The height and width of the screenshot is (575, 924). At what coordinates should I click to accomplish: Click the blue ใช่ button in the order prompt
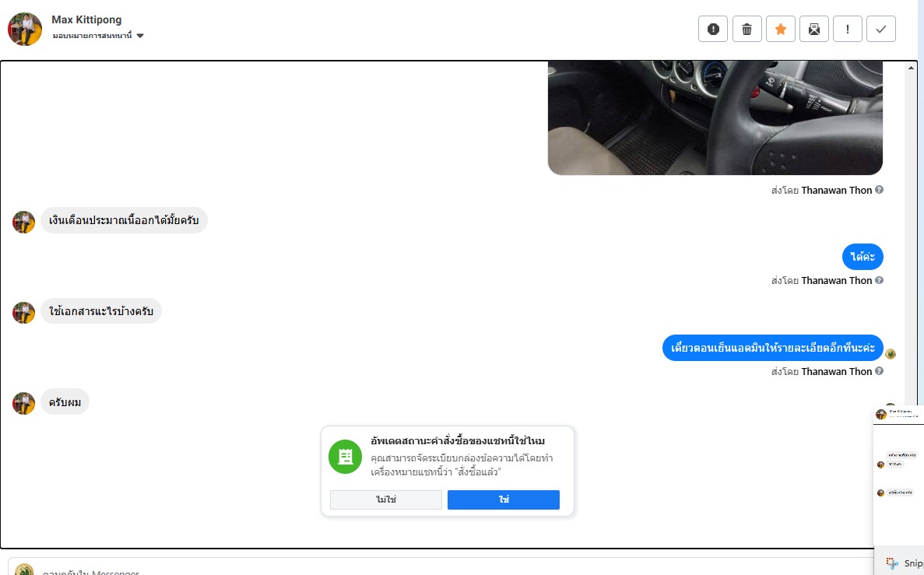(503, 500)
